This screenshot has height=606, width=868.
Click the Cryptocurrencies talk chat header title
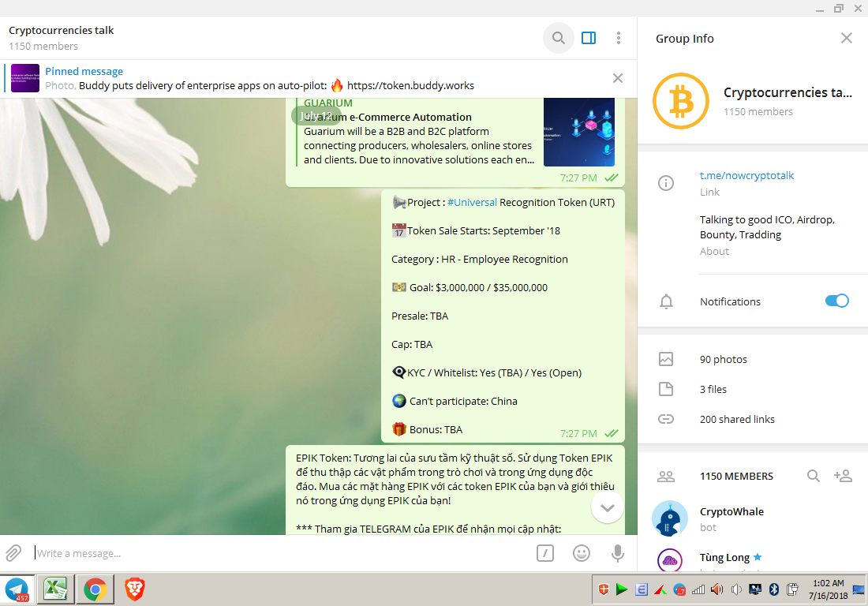pos(61,31)
